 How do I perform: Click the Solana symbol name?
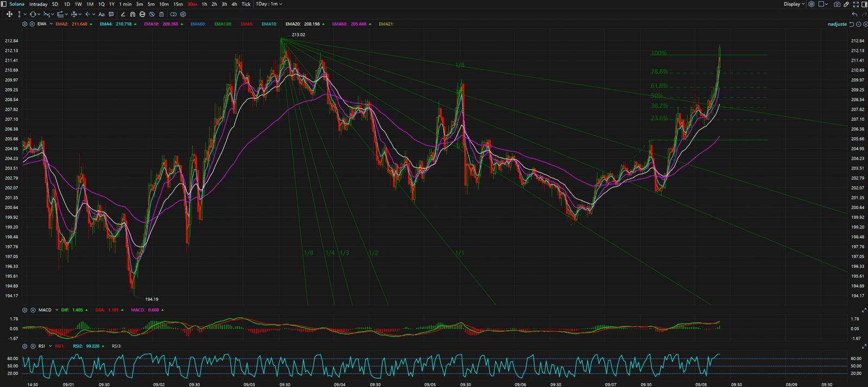(17, 4)
